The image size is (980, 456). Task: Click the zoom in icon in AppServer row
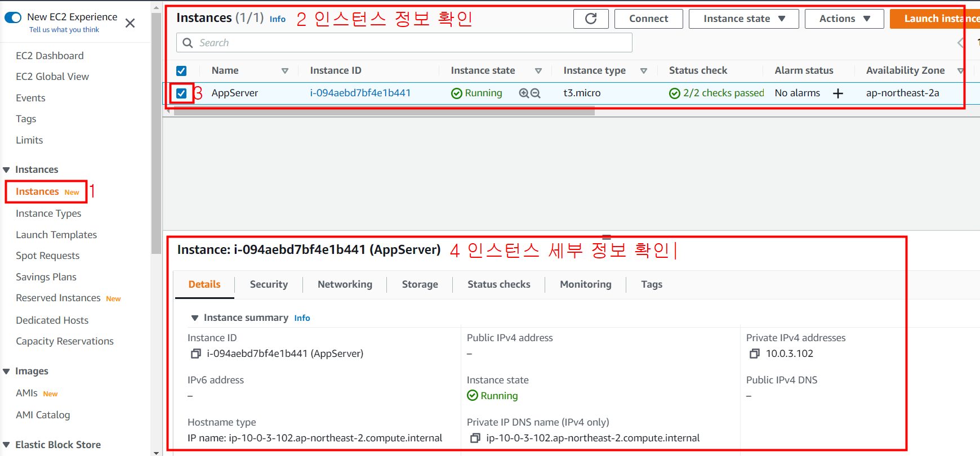coord(524,93)
